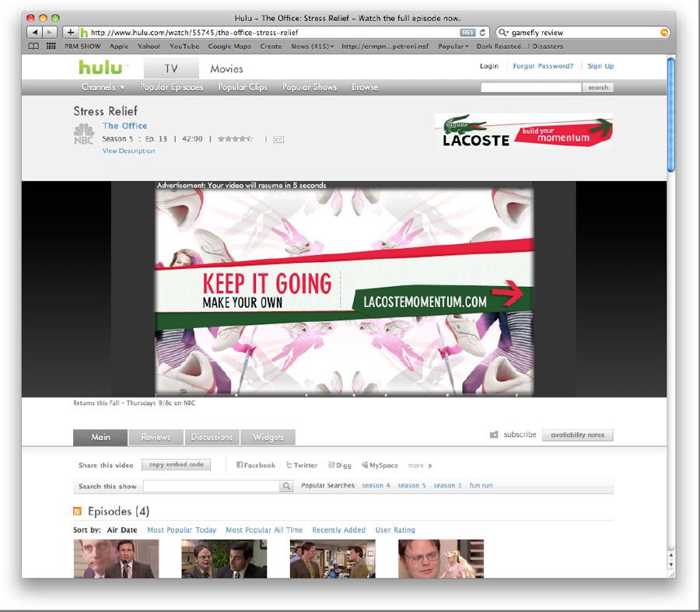The image size is (700, 612).
Task: Click the RSS badge in address bar
Action: [467, 32]
